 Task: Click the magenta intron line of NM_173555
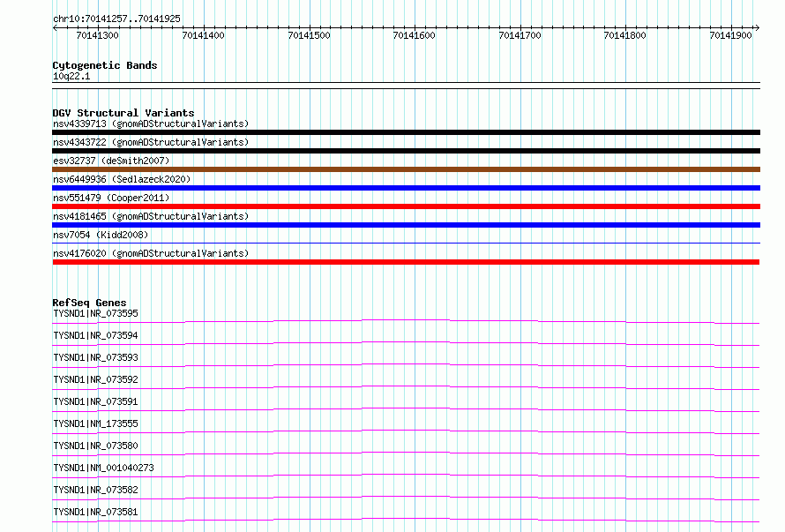click(x=406, y=431)
